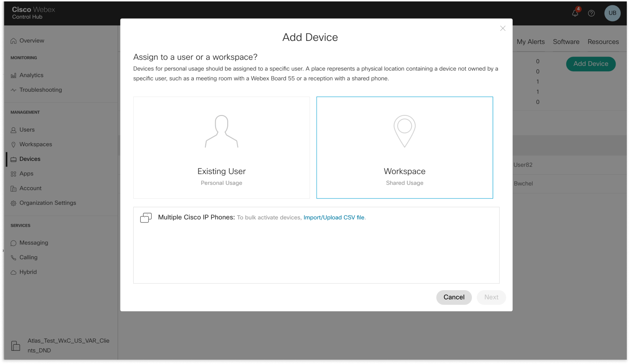The height and width of the screenshot is (364, 630).
Task: Navigate to Workspaces in the sidebar
Action: pos(35,144)
